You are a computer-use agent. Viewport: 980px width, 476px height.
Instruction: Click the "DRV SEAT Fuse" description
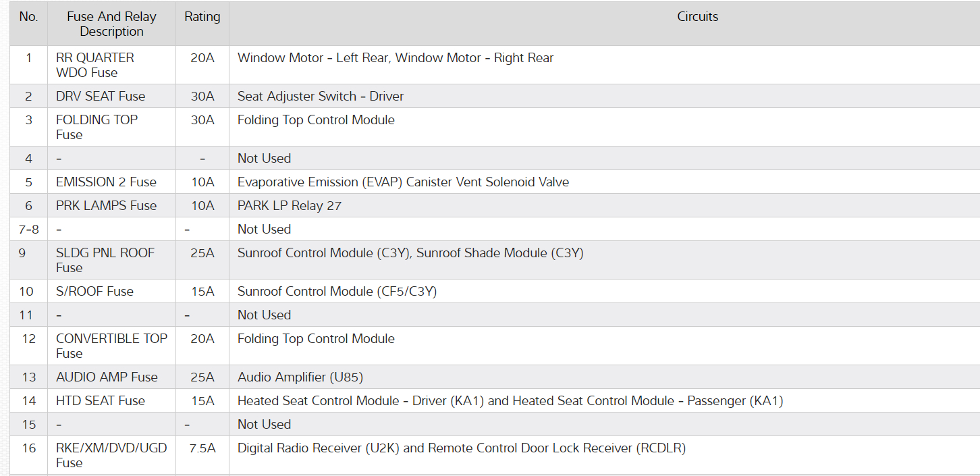coord(101,96)
